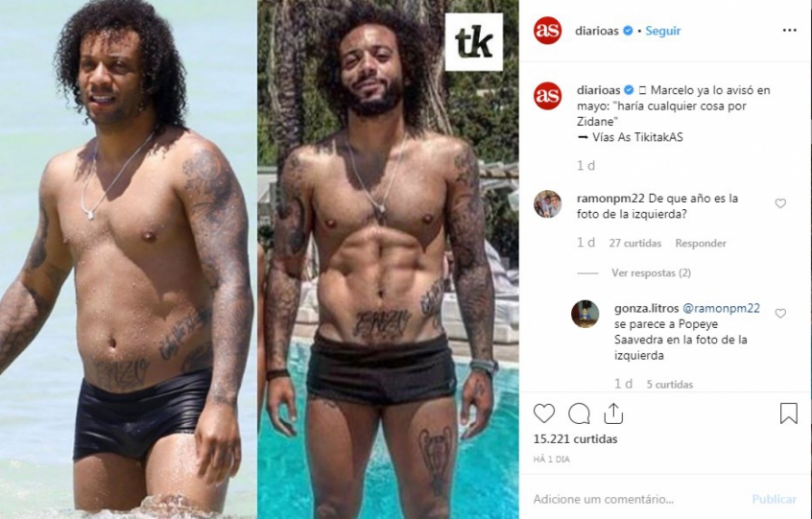The width and height of the screenshot is (812, 519).
Task: Open the diarioas avatar in the header
Action: click(x=547, y=31)
